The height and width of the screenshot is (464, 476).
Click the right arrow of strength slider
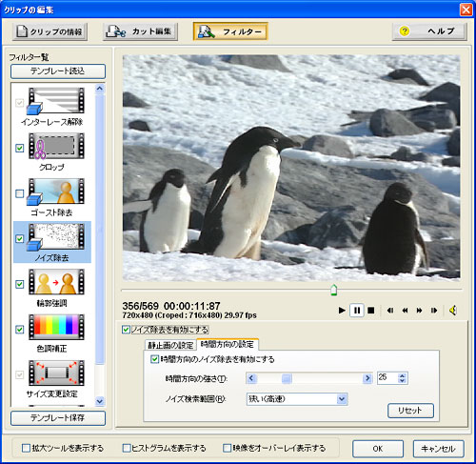tap(367, 378)
